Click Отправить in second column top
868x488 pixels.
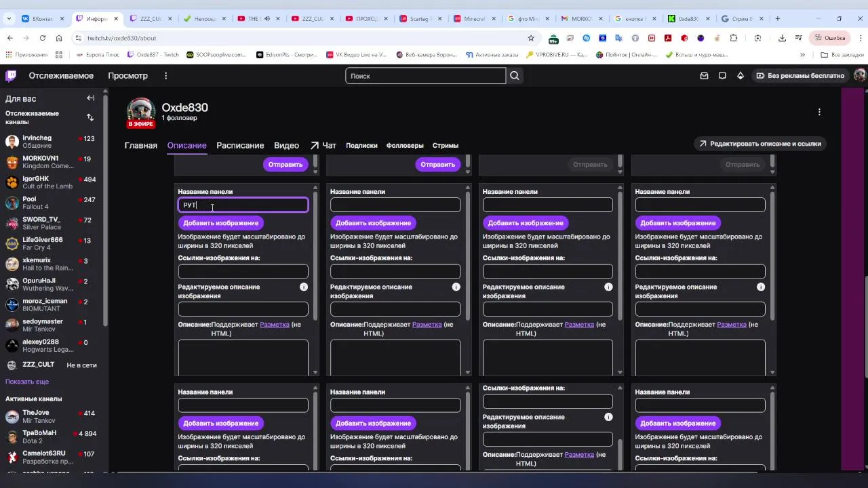[437, 164]
